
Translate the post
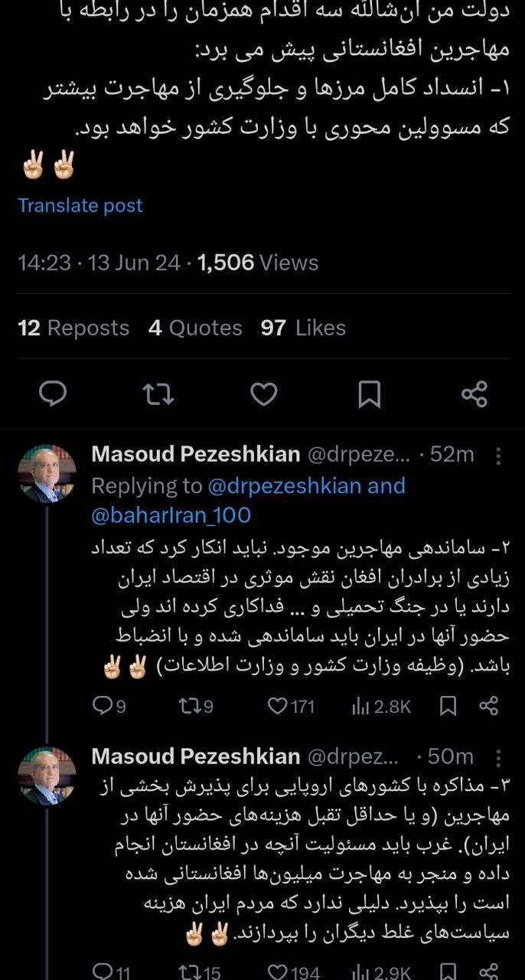tap(80, 205)
